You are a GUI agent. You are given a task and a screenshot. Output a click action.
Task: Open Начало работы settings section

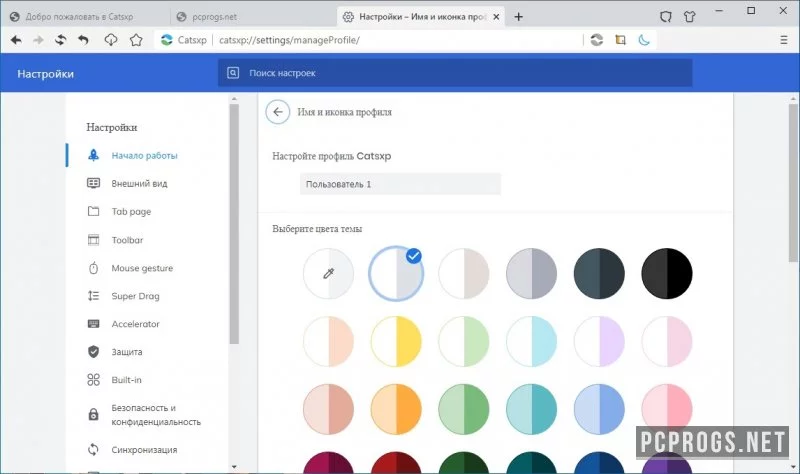pos(144,156)
